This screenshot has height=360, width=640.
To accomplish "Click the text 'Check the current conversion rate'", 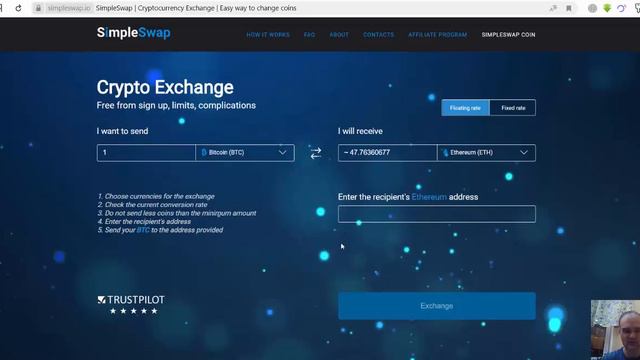I will pyautogui.click(x=156, y=205).
